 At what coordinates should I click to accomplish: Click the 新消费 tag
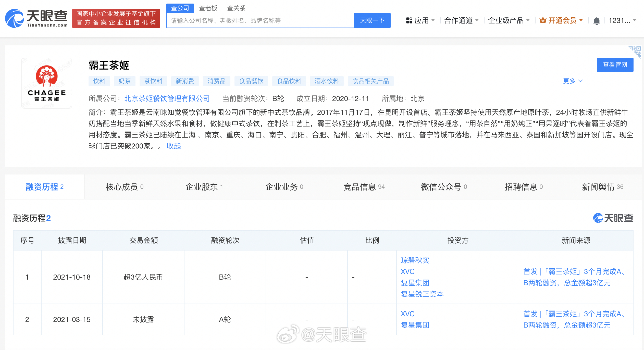(185, 81)
